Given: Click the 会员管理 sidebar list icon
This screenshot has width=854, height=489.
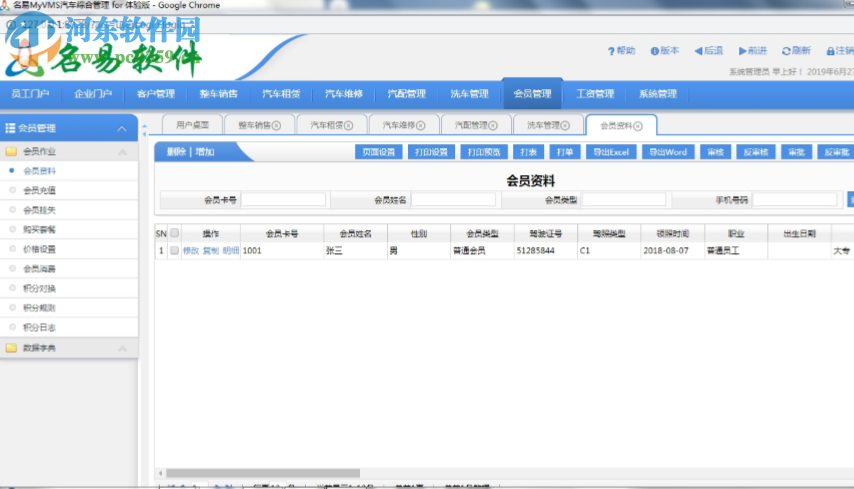Looking at the screenshot, I should (10, 129).
